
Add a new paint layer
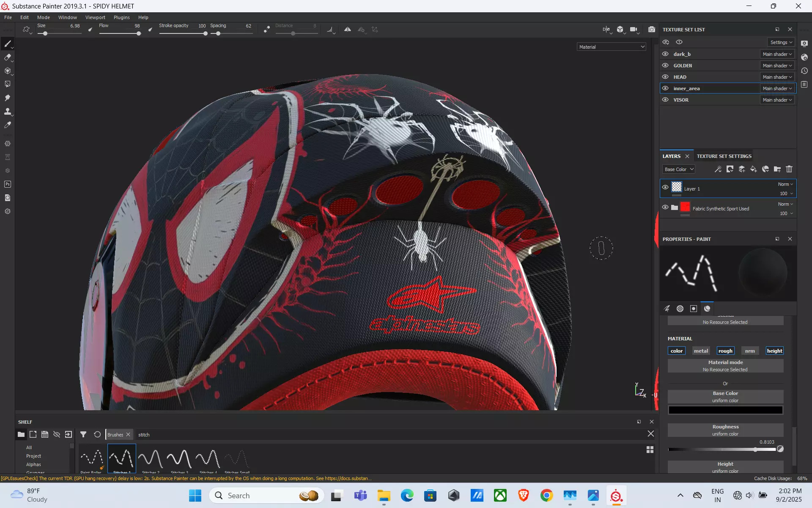[x=742, y=169]
